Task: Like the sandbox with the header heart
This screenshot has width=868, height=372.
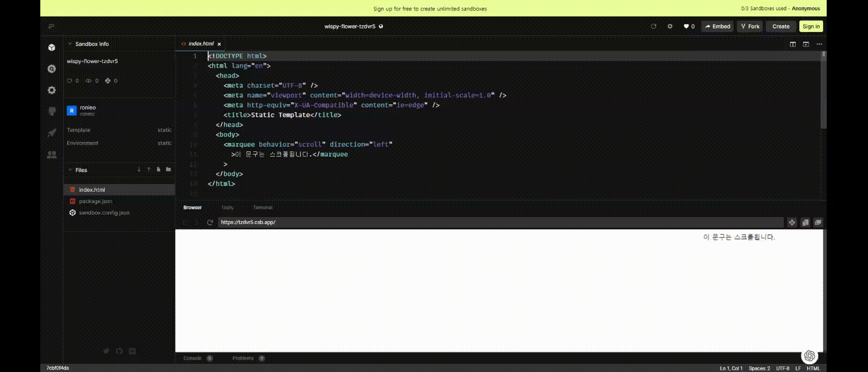Action: point(689,26)
